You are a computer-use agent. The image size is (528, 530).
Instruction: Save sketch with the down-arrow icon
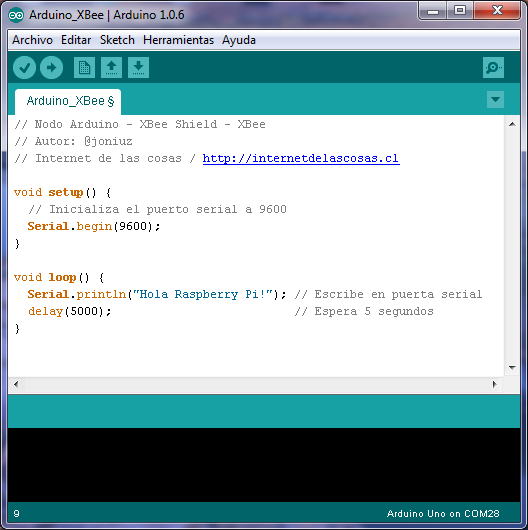pos(138,68)
